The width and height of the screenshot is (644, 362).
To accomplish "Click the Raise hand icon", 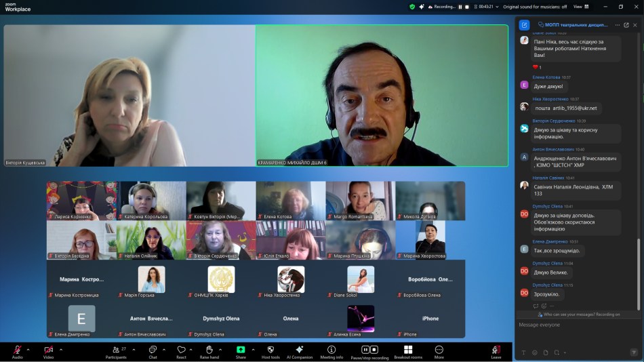I will tap(209, 351).
